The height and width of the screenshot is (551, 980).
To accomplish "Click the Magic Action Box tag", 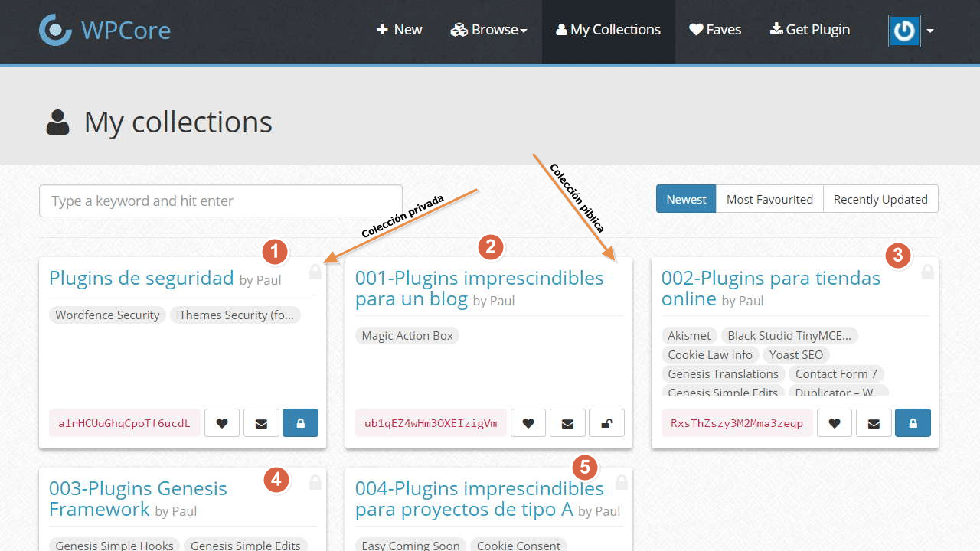I will 407,336.
